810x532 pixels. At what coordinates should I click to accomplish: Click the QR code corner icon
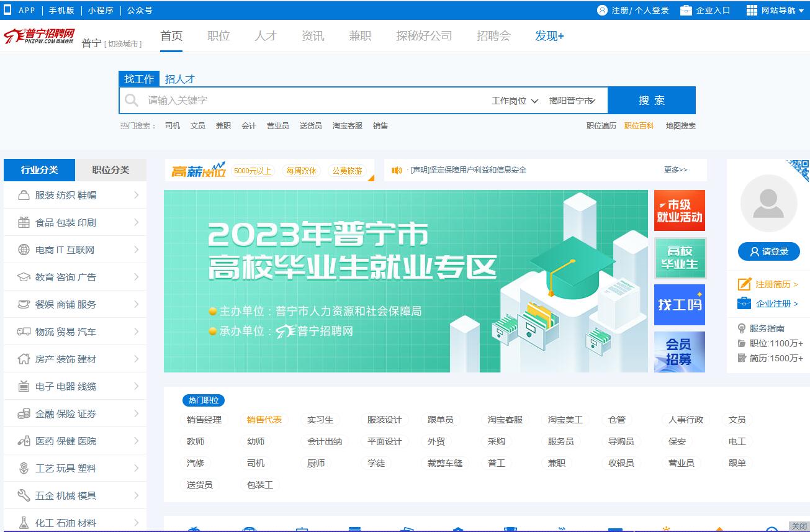coord(799,169)
